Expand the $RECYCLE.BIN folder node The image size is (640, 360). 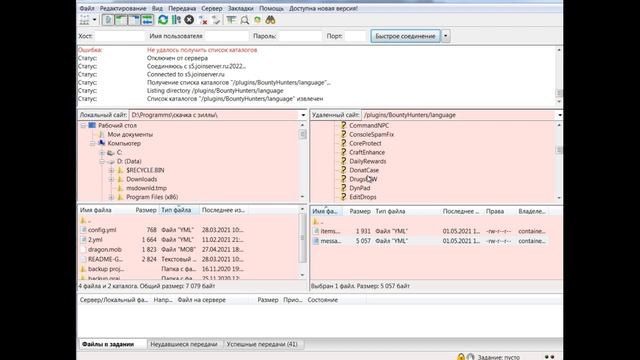(111, 170)
